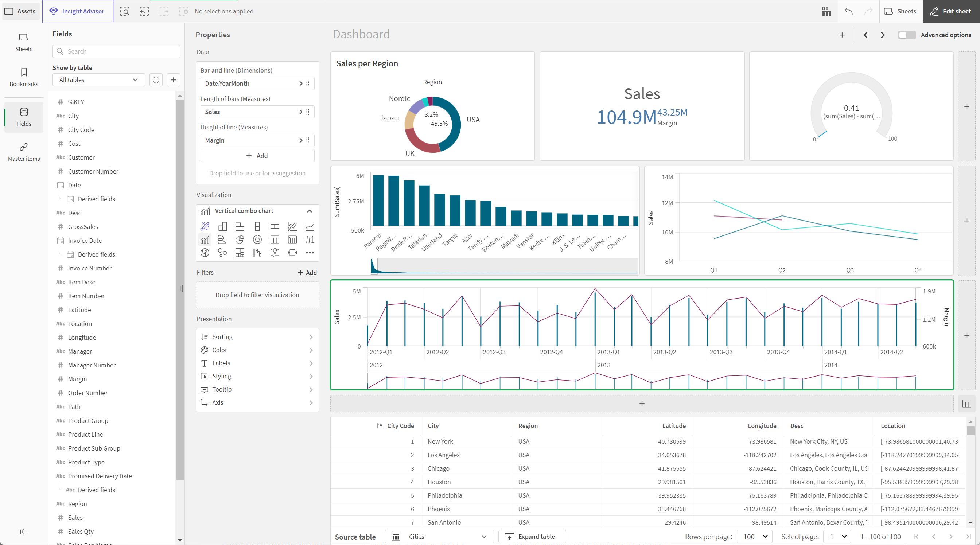This screenshot has width=980, height=545.
Task: Expand the Sorting presentation option
Action: [x=258, y=337]
